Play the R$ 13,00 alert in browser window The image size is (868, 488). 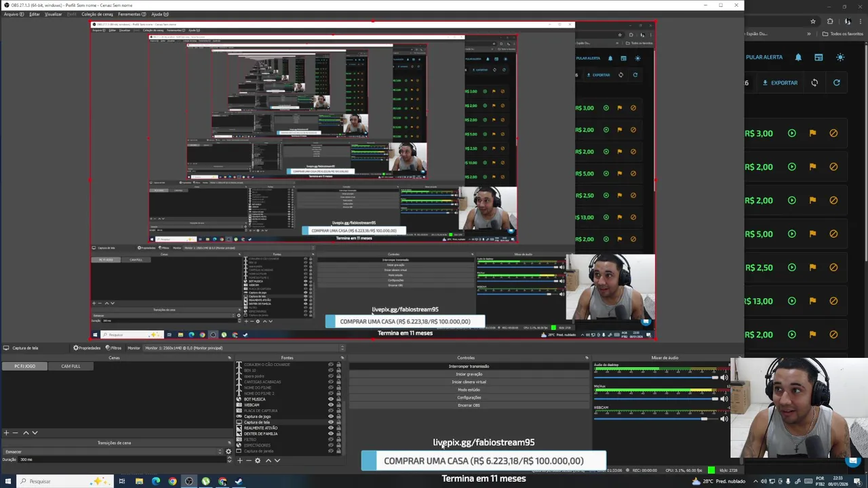[791, 301]
